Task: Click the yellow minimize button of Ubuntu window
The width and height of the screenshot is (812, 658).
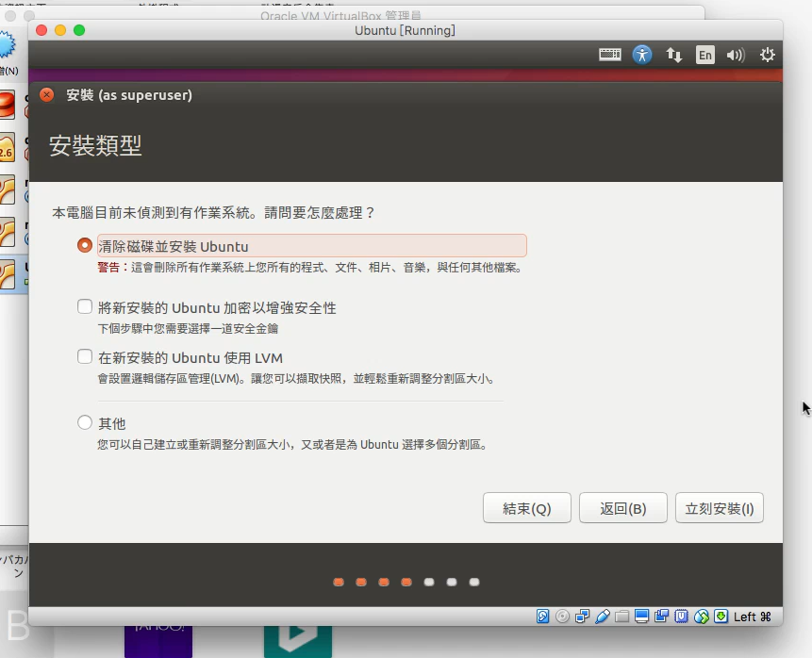Action: (x=60, y=30)
